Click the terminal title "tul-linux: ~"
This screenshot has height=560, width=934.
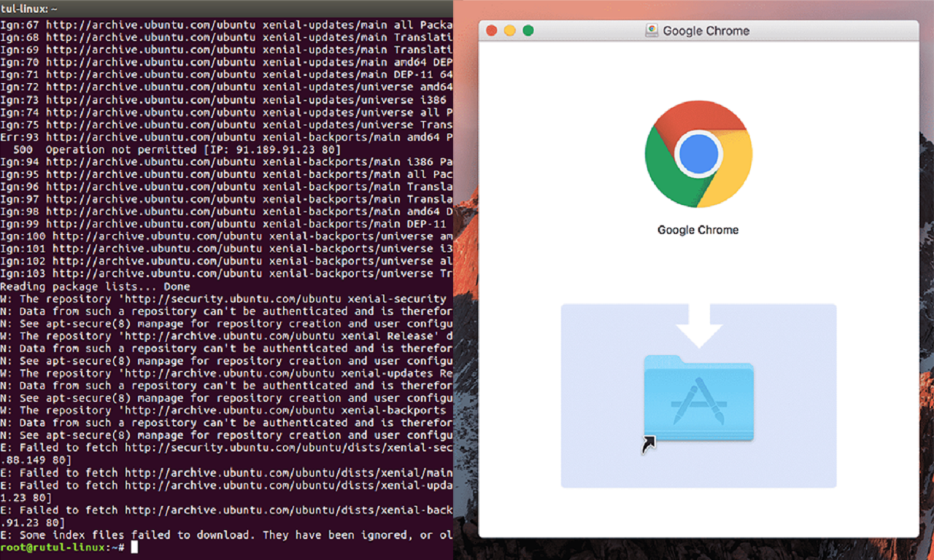[x=30, y=8]
